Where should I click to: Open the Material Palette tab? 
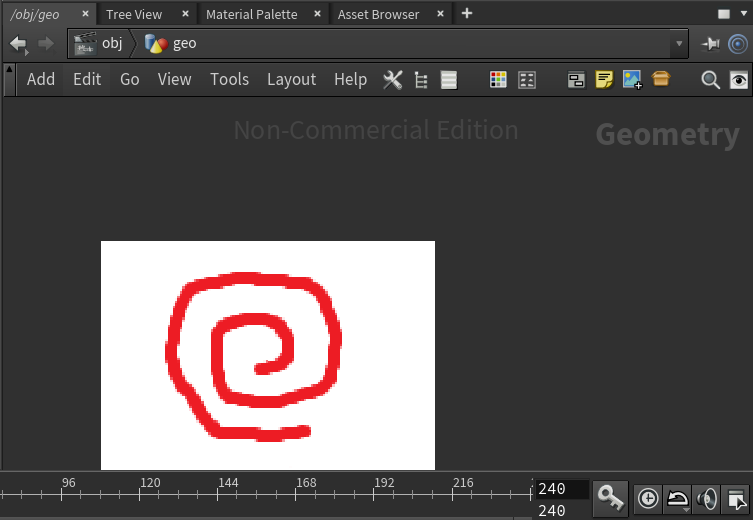coord(252,14)
